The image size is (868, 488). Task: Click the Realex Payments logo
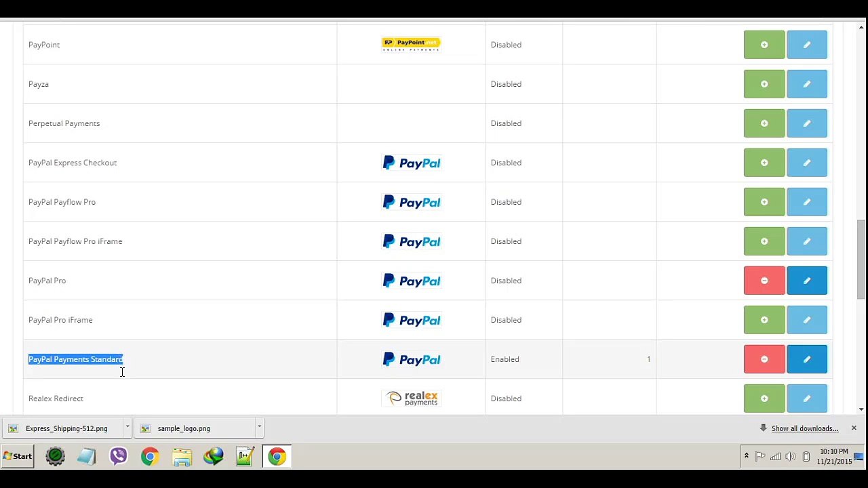point(412,399)
